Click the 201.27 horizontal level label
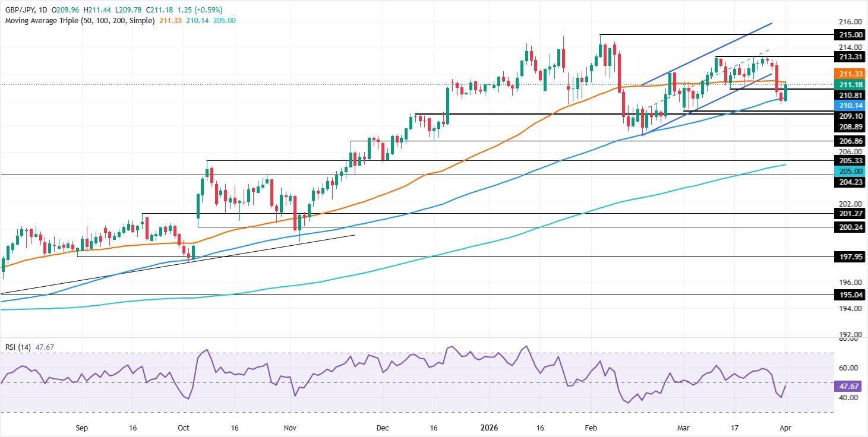 click(850, 214)
